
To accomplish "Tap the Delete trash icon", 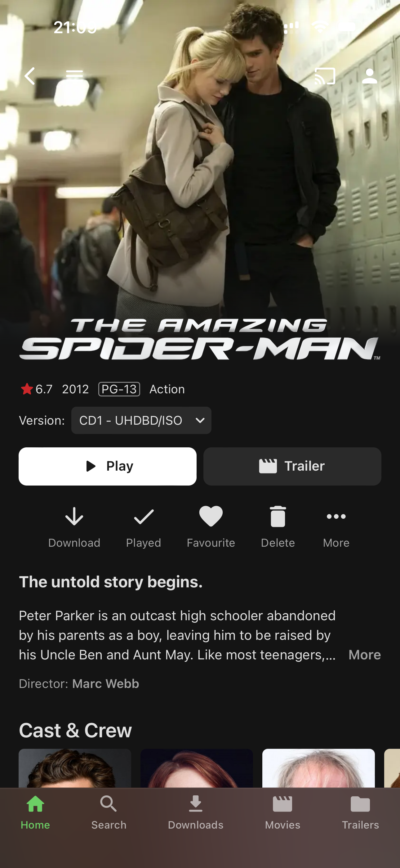I will coord(278,516).
